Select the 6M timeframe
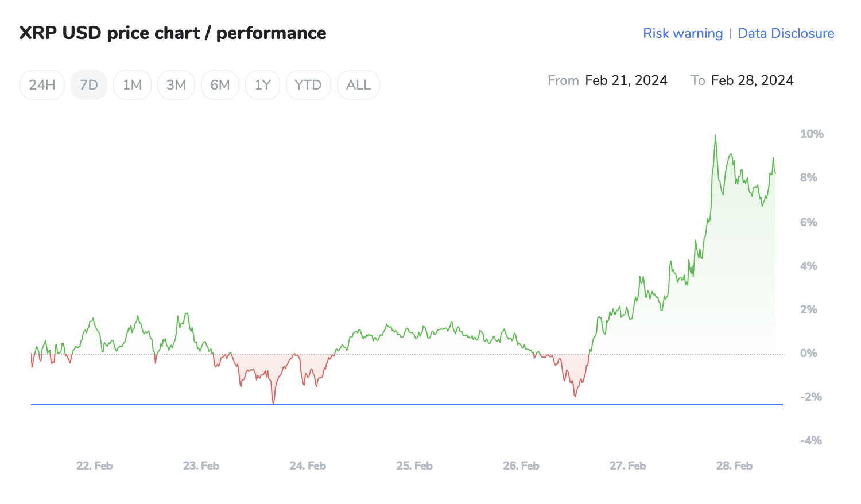The width and height of the screenshot is (861, 504). point(220,84)
